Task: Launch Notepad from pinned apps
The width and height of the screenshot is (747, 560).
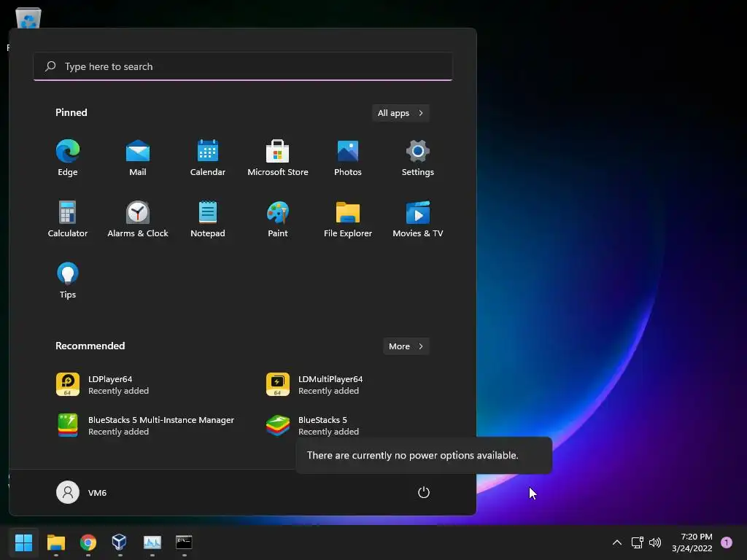Action: pyautogui.click(x=208, y=219)
